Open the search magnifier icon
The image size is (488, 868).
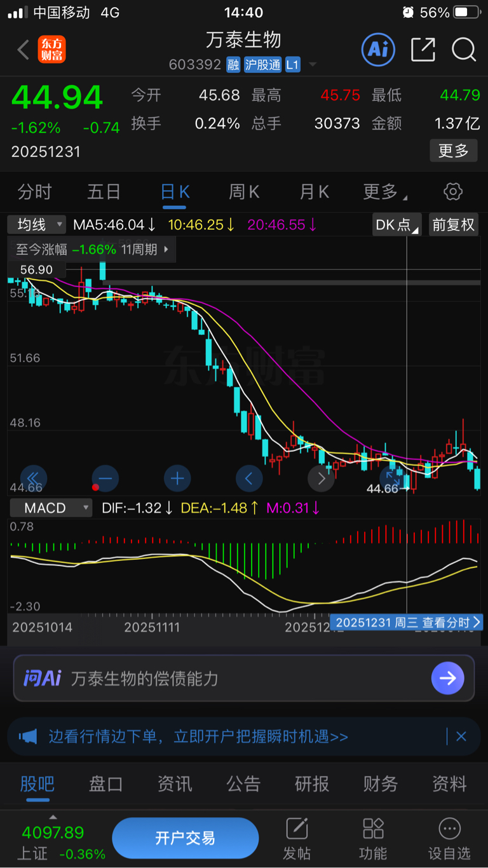click(464, 50)
